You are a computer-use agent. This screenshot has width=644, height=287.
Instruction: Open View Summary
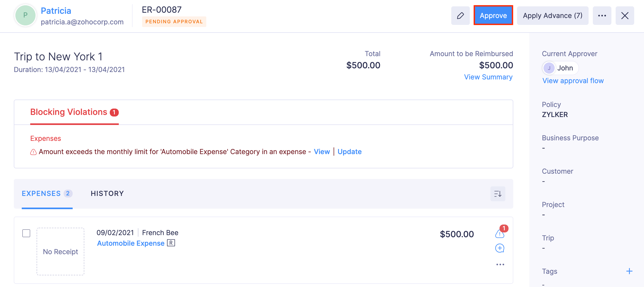click(488, 77)
